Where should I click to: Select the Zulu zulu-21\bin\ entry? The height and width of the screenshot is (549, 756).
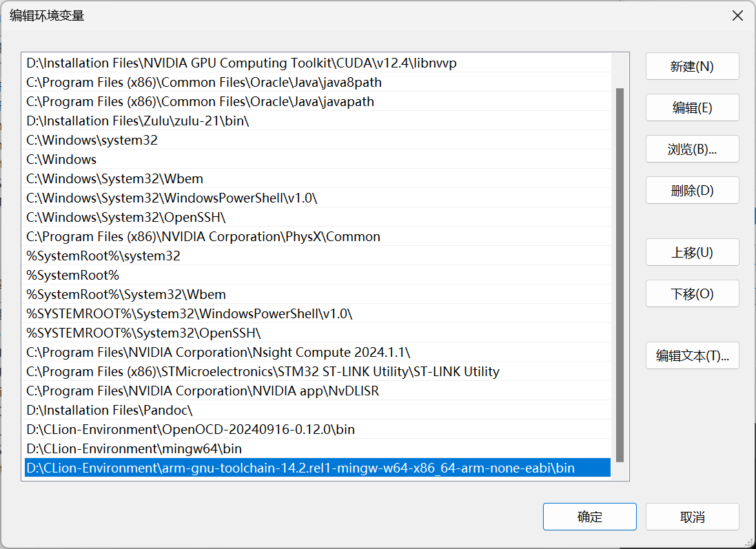tap(318, 121)
